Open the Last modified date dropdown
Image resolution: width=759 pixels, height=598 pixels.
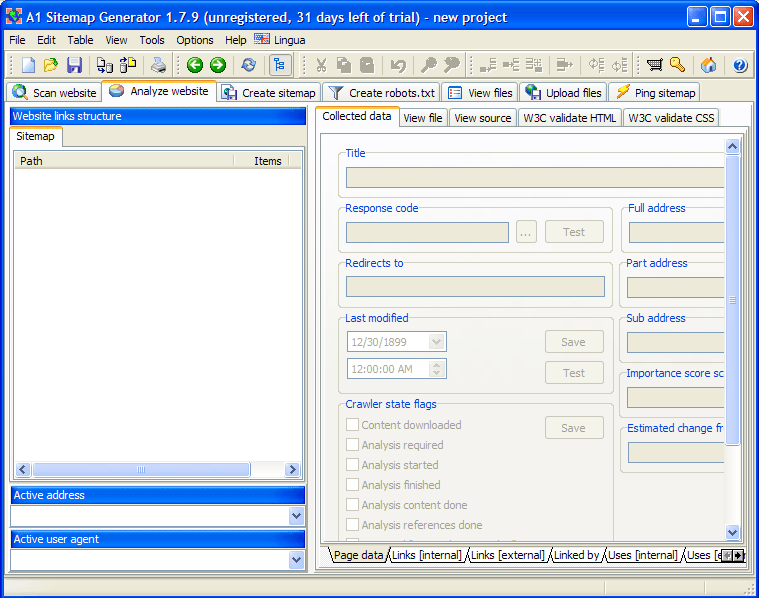tap(436, 342)
